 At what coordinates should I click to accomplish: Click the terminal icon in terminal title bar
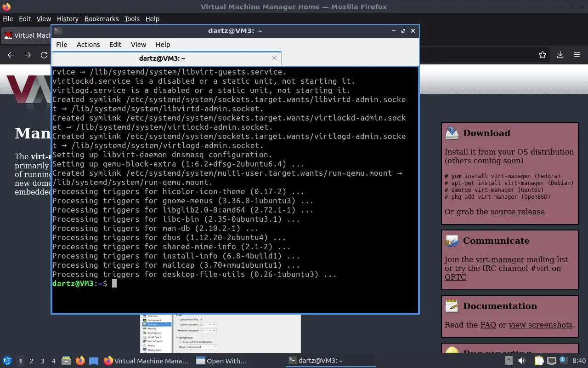pyautogui.click(x=57, y=31)
